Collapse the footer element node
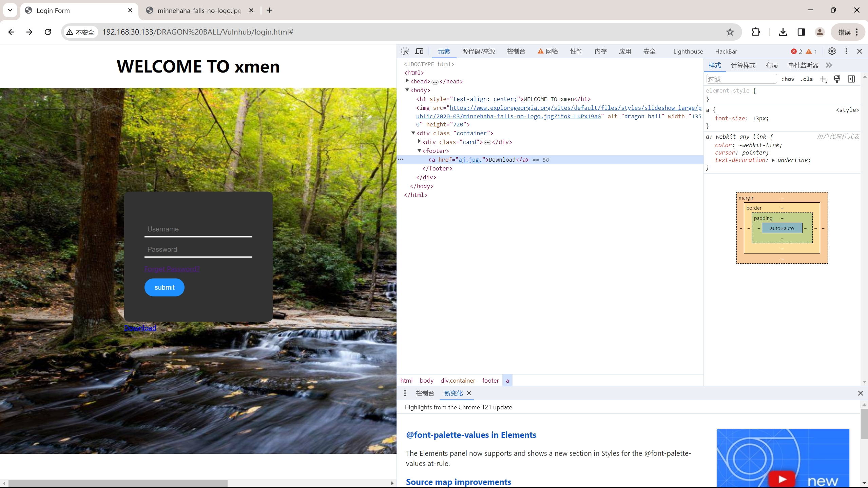Viewport: 868px width, 488px height. 420,151
